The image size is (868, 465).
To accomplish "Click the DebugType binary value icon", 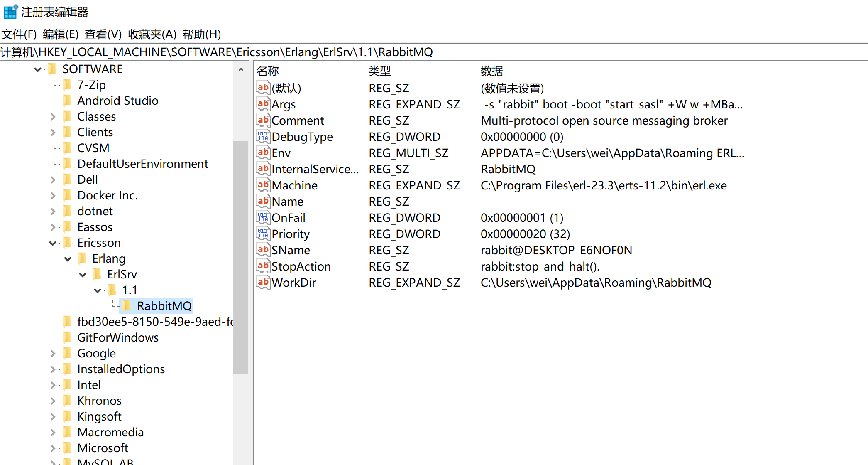I will (263, 136).
